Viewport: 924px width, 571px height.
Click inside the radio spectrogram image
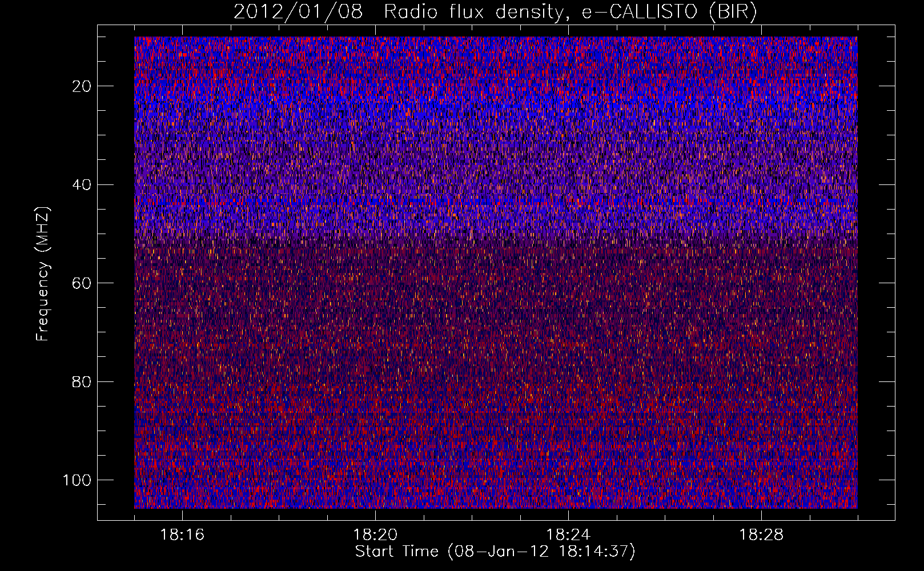[496, 272]
